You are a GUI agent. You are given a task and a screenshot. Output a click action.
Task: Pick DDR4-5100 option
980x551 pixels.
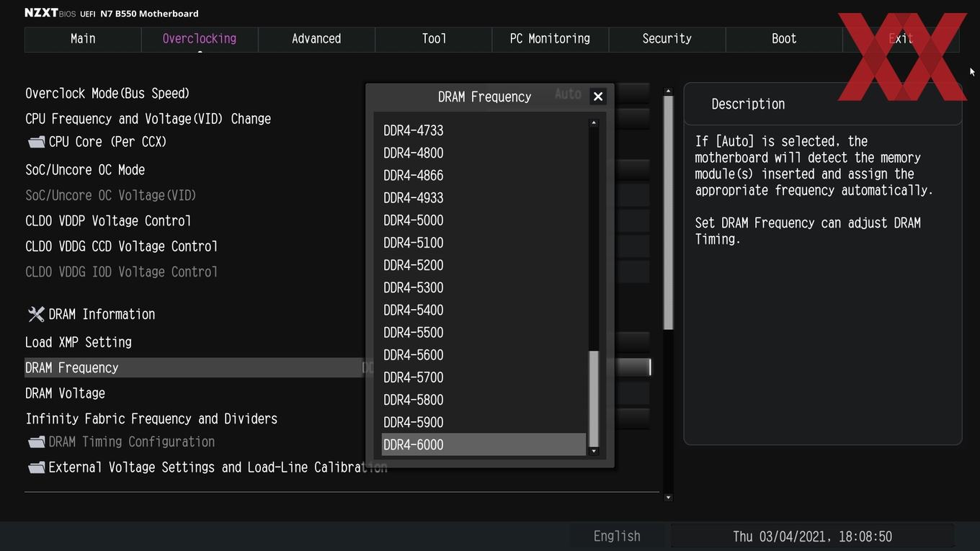(484, 243)
